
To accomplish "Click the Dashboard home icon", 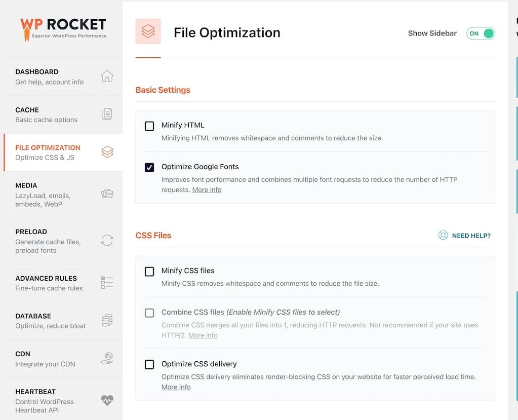I will point(107,77).
